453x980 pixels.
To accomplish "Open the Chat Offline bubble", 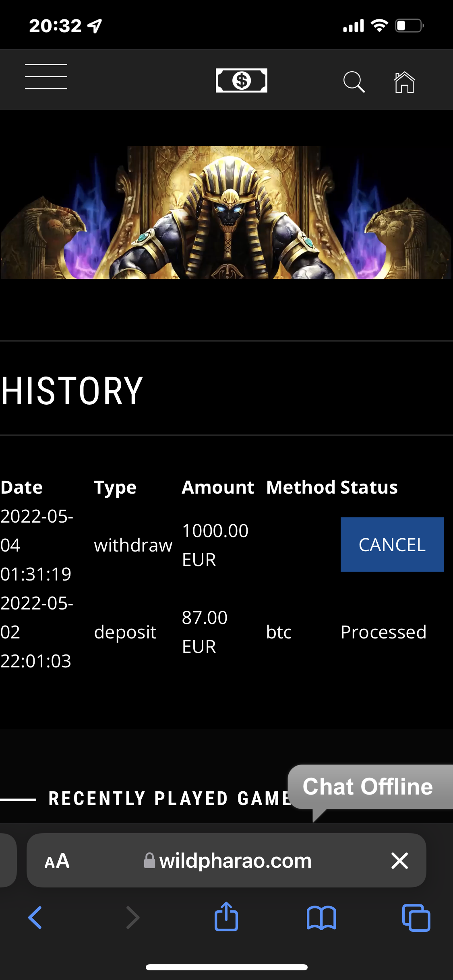I will click(x=368, y=787).
